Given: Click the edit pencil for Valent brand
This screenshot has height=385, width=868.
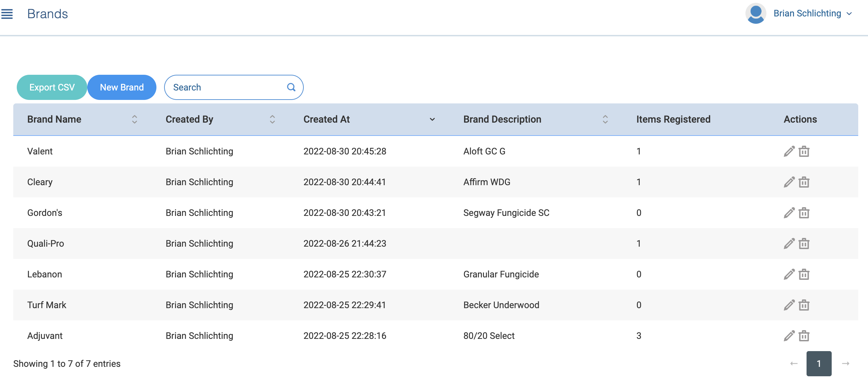Looking at the screenshot, I should tap(789, 151).
